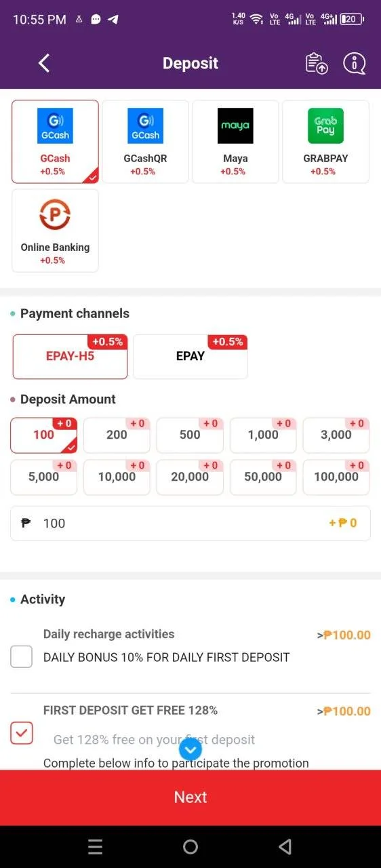Screen dimensions: 381x868
Task: Select GCashQR payment method
Action: pyautogui.click(x=145, y=142)
